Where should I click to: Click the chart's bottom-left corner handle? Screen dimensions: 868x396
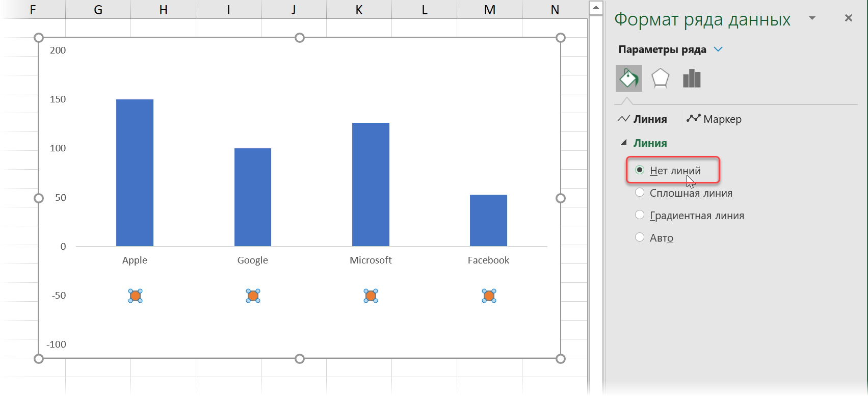pyautogui.click(x=39, y=359)
